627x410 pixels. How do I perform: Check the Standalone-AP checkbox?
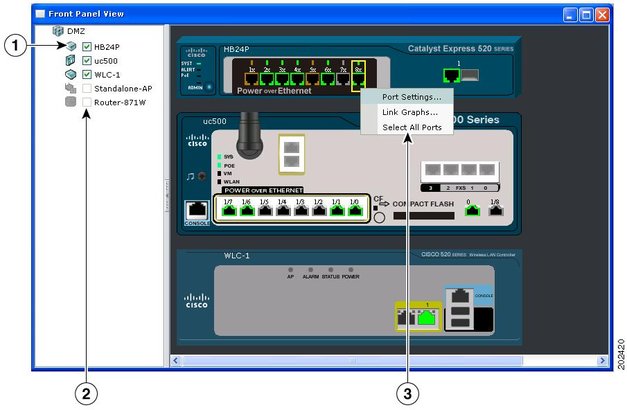click(87, 88)
